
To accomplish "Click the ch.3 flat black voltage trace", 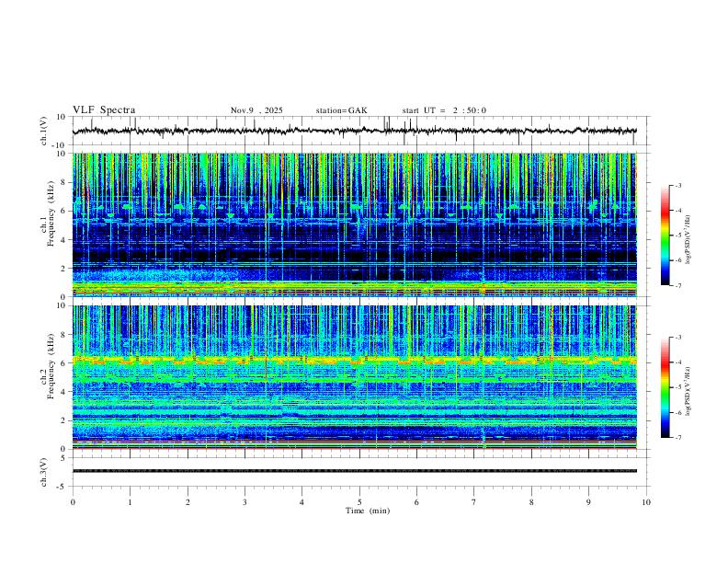I will coord(355,471).
